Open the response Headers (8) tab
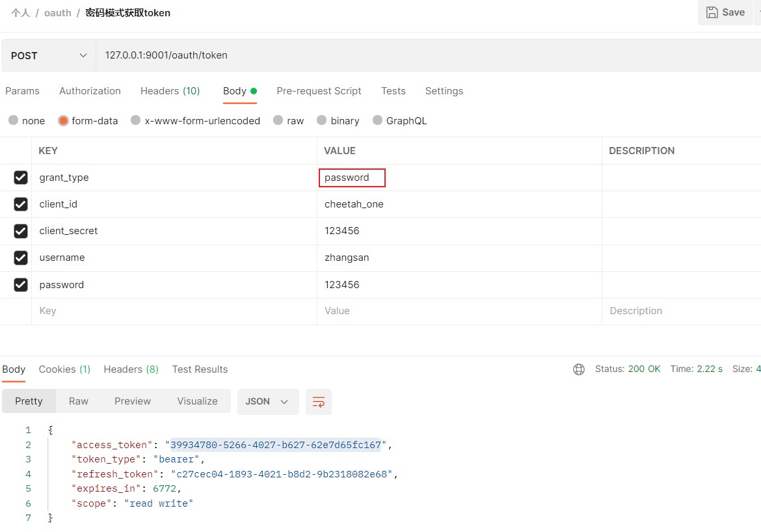 click(x=131, y=369)
